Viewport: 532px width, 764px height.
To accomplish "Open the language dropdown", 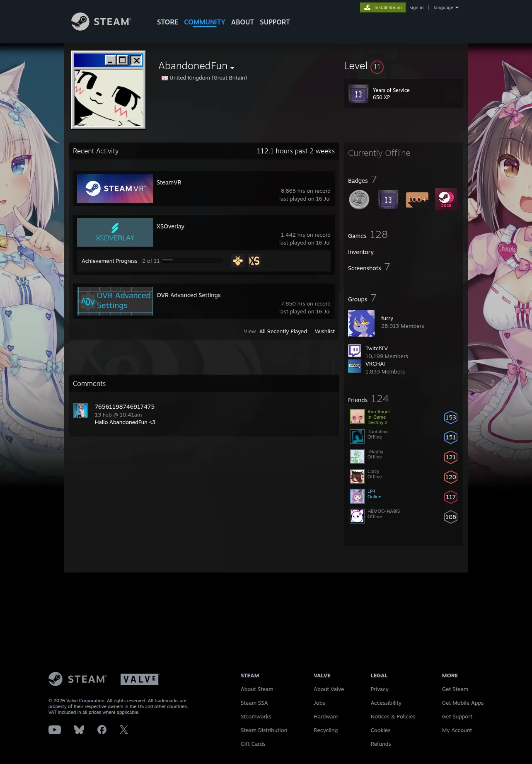I will 446,7.
